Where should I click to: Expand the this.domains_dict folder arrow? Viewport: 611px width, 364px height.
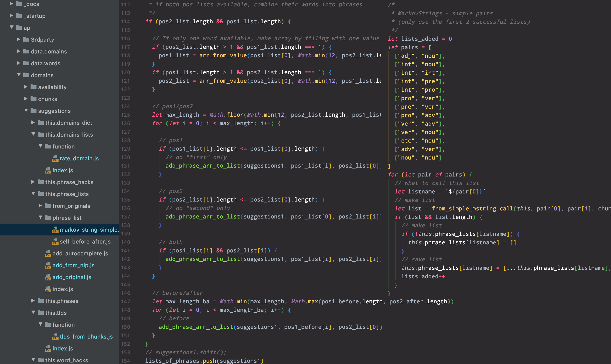click(x=33, y=122)
